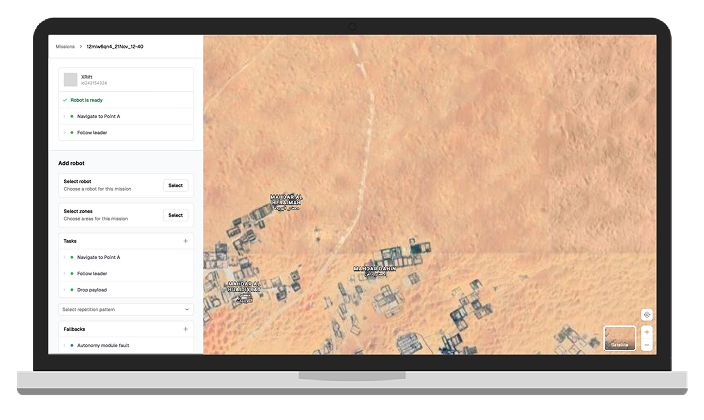Click the green checkmark beside Robot is ready
Image resolution: width=704 pixels, height=420 pixels.
point(65,100)
